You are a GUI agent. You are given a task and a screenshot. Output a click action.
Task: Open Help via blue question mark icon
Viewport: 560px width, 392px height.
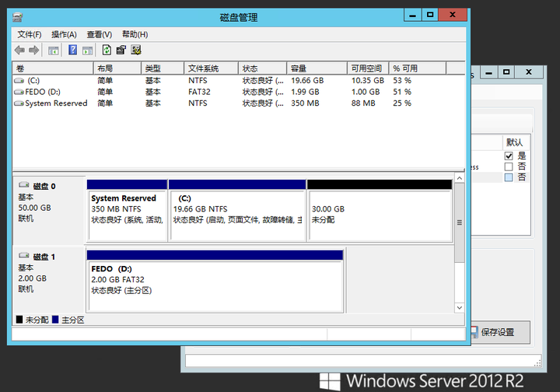tap(72, 50)
